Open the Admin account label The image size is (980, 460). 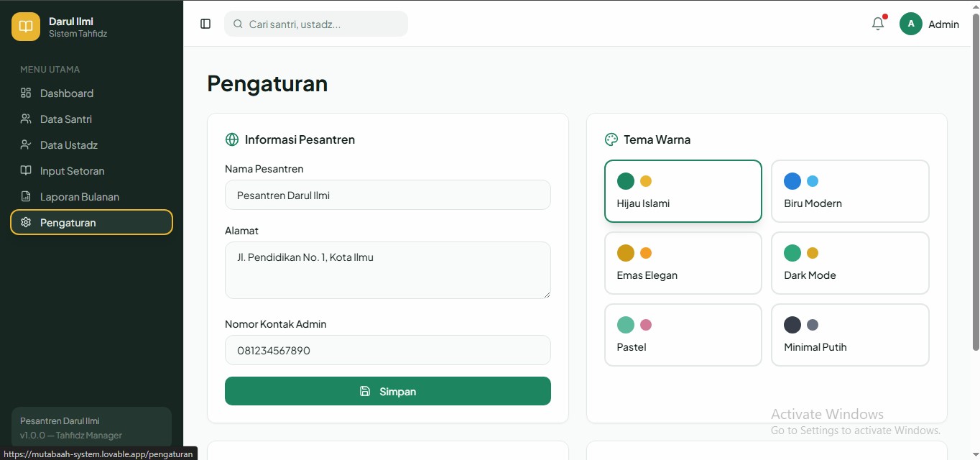(943, 24)
